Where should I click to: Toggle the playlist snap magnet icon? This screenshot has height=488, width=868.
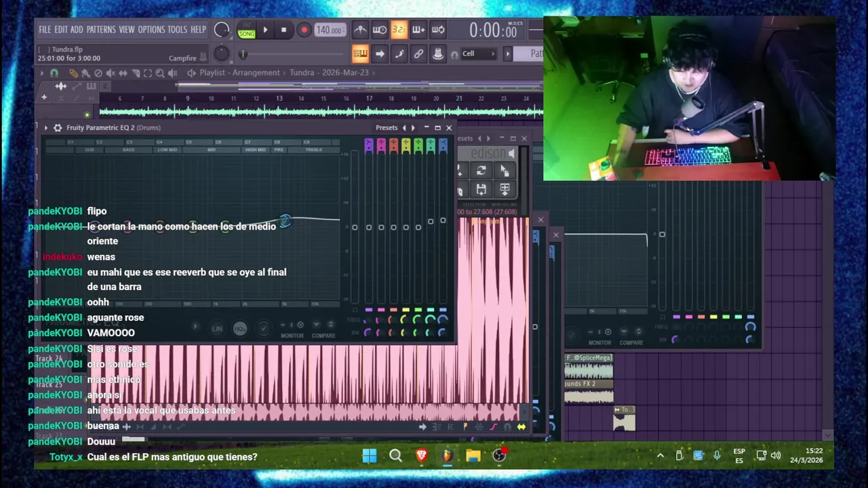(x=54, y=73)
